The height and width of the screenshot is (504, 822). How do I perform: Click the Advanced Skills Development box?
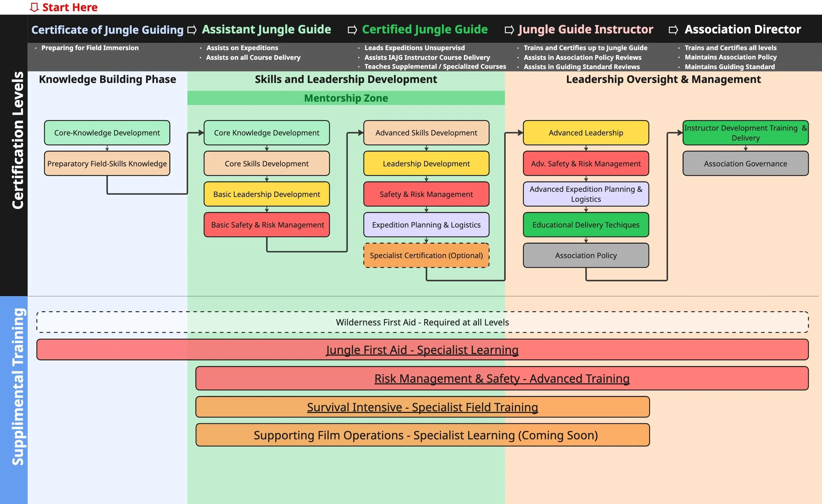[426, 133]
